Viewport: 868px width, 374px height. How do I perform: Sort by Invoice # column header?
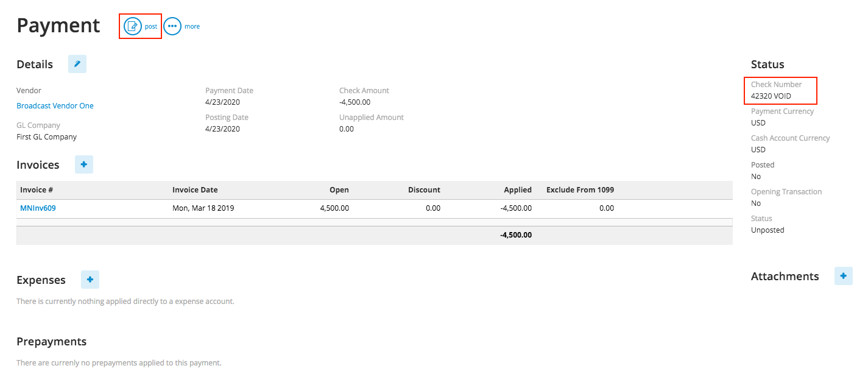click(37, 189)
